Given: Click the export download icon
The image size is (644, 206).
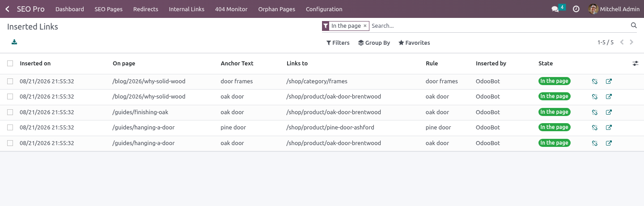Looking at the screenshot, I should coord(14,42).
